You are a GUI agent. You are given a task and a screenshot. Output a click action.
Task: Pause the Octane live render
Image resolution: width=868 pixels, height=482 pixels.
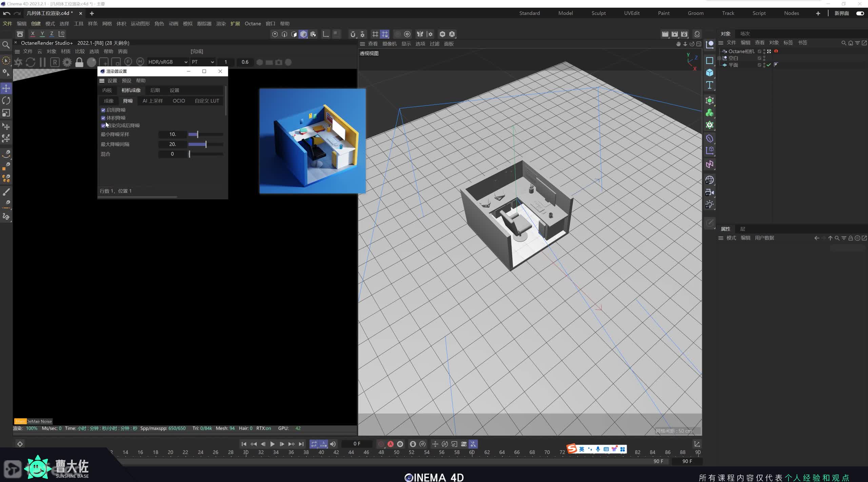pyautogui.click(x=43, y=62)
